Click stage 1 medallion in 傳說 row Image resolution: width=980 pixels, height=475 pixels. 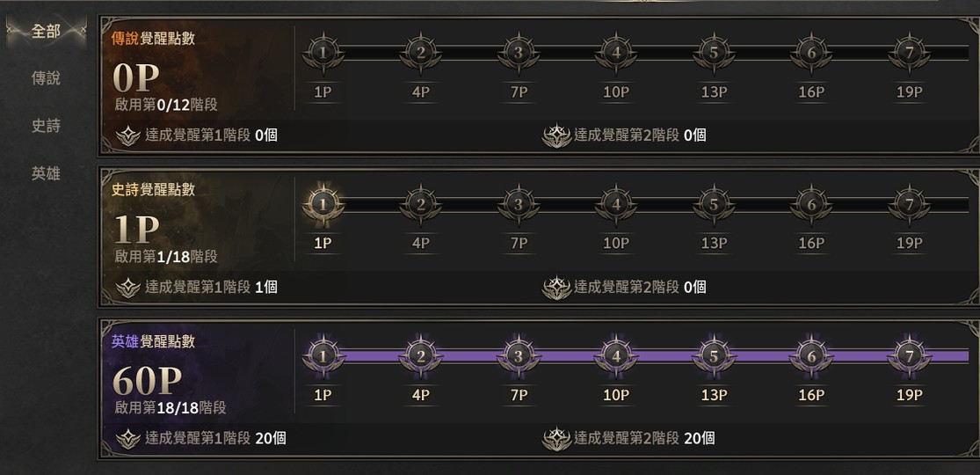(x=323, y=53)
